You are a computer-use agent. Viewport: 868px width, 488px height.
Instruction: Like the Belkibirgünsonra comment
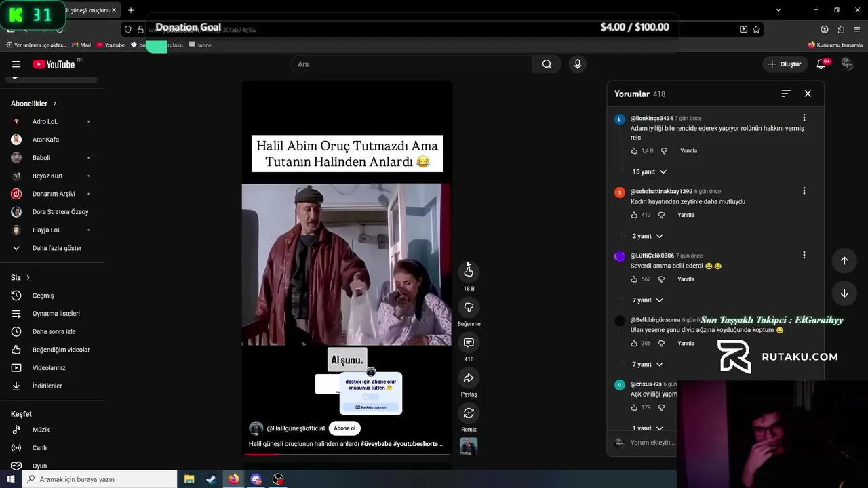click(634, 344)
